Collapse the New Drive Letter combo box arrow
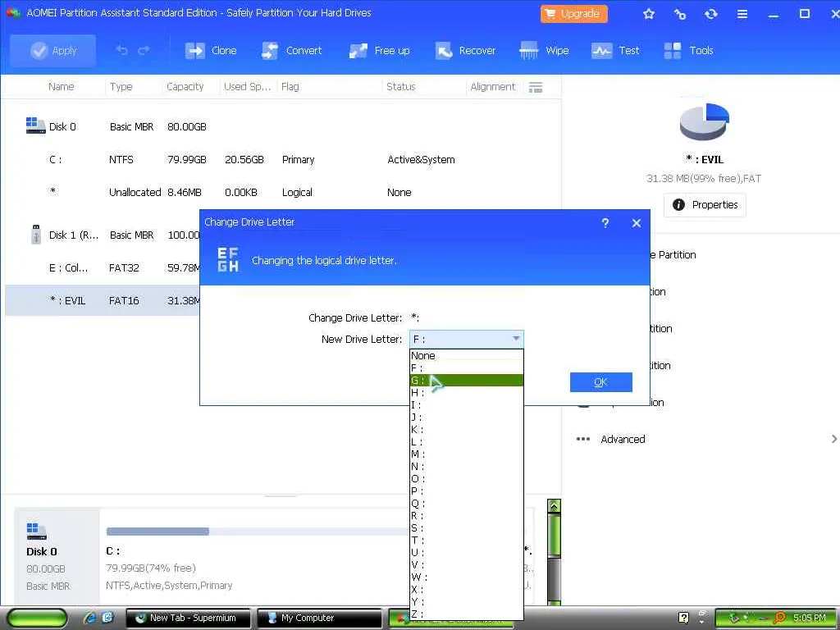 click(x=516, y=339)
